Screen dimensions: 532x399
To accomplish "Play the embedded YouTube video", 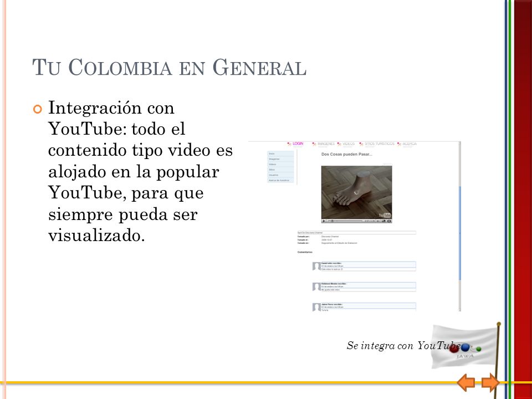I will pyautogui.click(x=324, y=221).
